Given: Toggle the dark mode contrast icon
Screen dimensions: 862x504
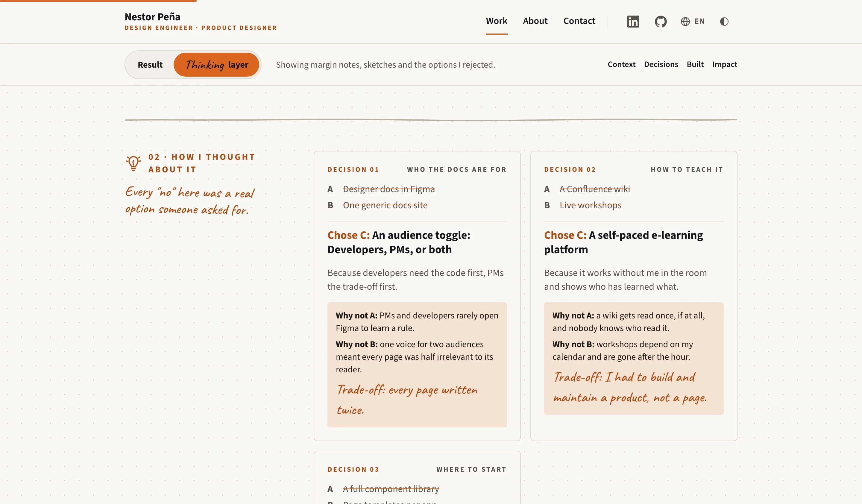Looking at the screenshot, I should coord(724,22).
